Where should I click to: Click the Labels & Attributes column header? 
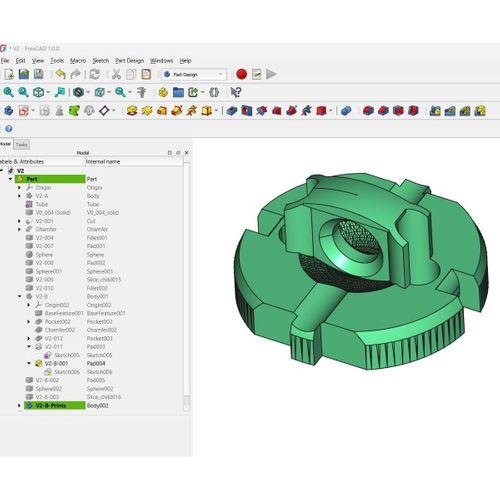coord(42,162)
